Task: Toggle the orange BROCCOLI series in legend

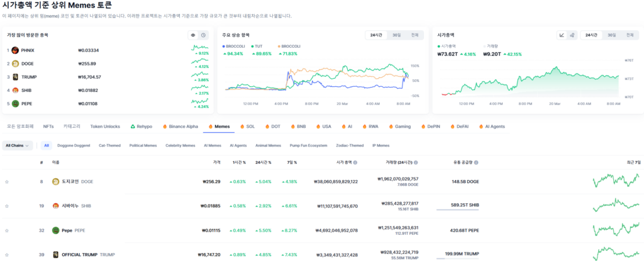Action: pos(289,47)
